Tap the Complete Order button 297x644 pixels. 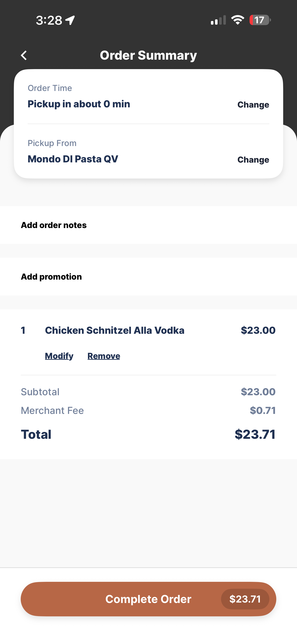pos(148,599)
